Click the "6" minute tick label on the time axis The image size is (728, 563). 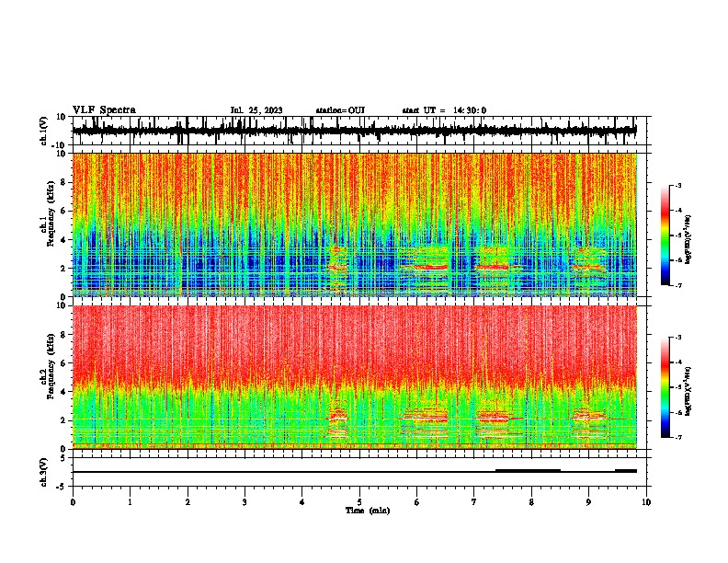[416, 502]
